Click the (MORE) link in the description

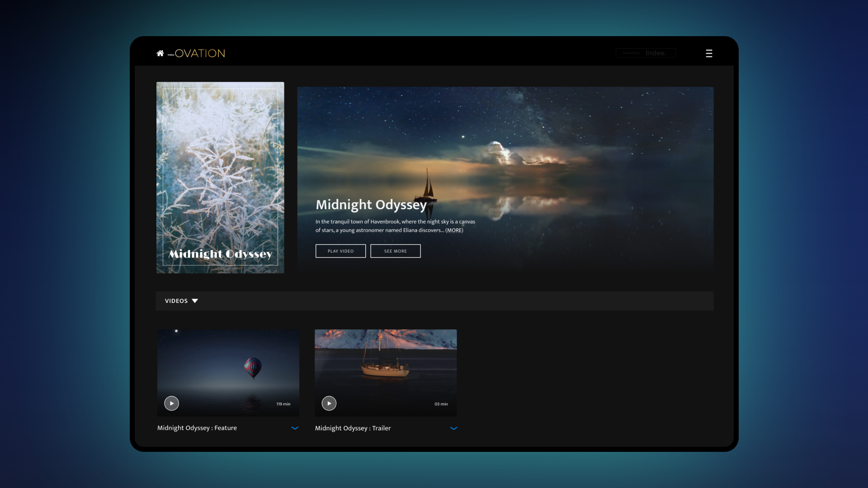pyautogui.click(x=455, y=230)
